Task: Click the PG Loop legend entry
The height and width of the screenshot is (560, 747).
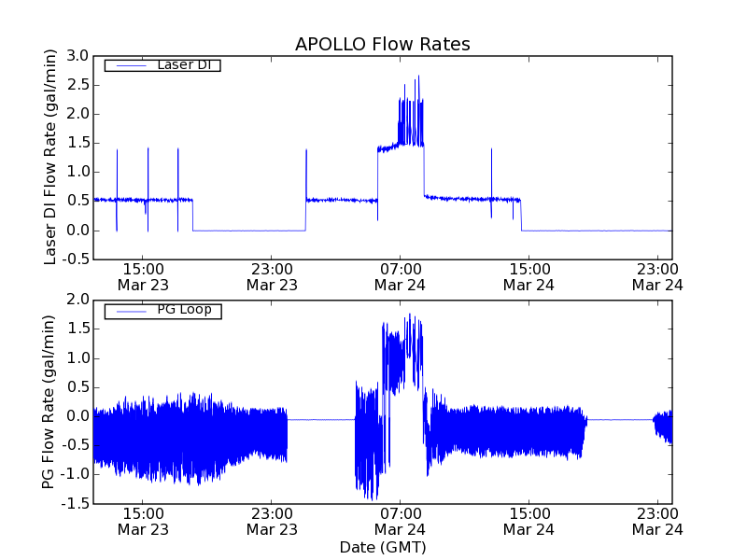Action: 162,311
